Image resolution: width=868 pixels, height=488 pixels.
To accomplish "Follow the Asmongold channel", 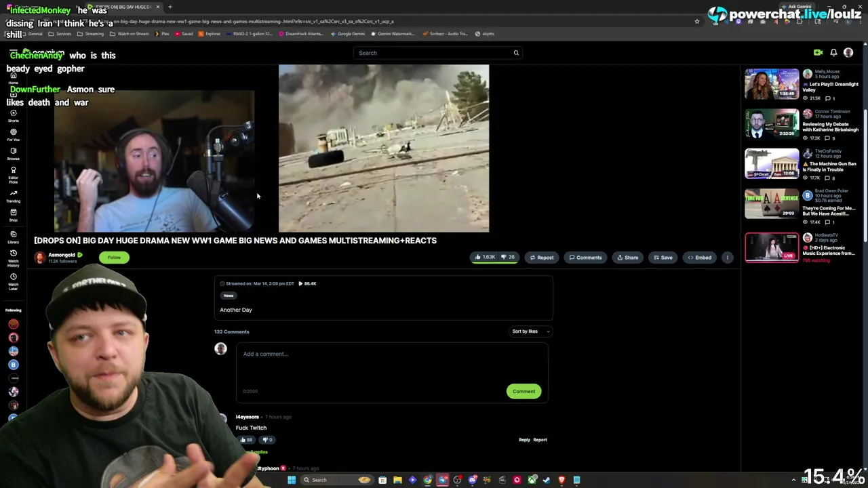I will (114, 258).
